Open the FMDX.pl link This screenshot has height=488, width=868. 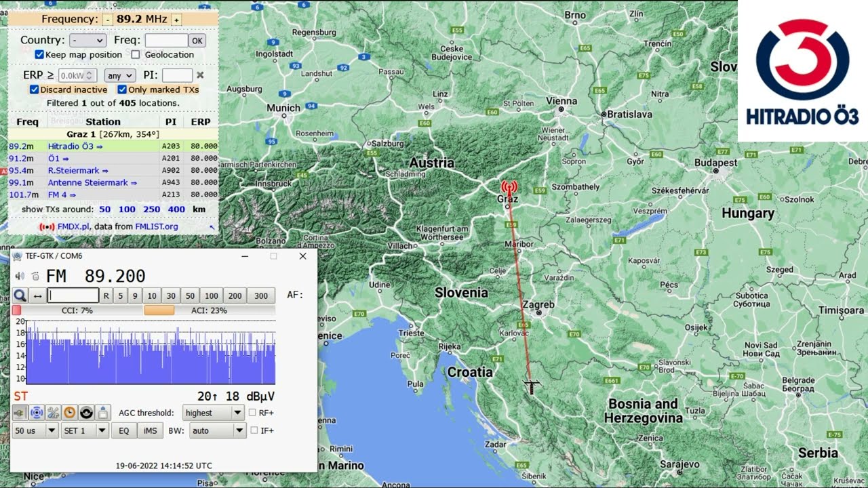(x=74, y=226)
